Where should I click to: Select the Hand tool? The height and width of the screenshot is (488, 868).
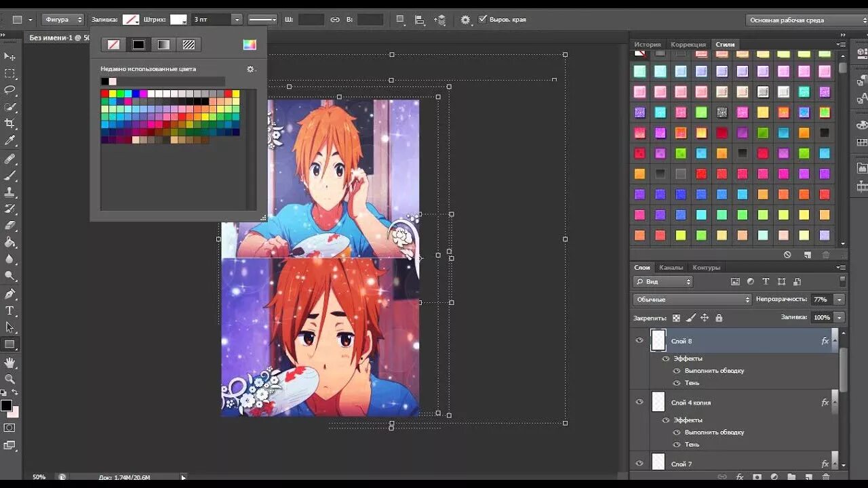(9, 363)
